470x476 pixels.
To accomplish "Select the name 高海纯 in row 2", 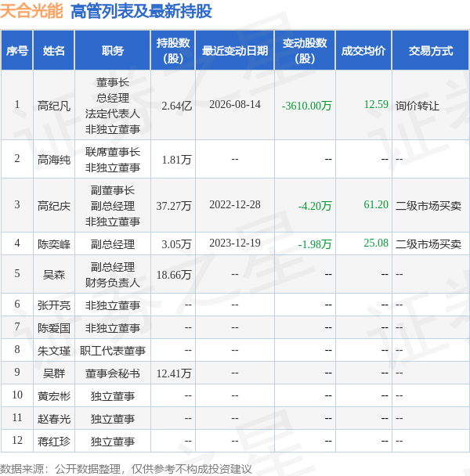I will tap(54, 160).
